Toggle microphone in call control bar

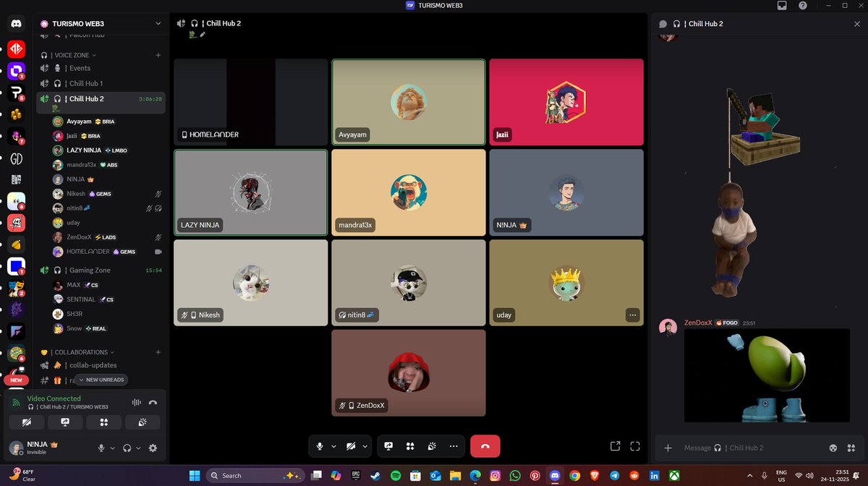(x=320, y=446)
